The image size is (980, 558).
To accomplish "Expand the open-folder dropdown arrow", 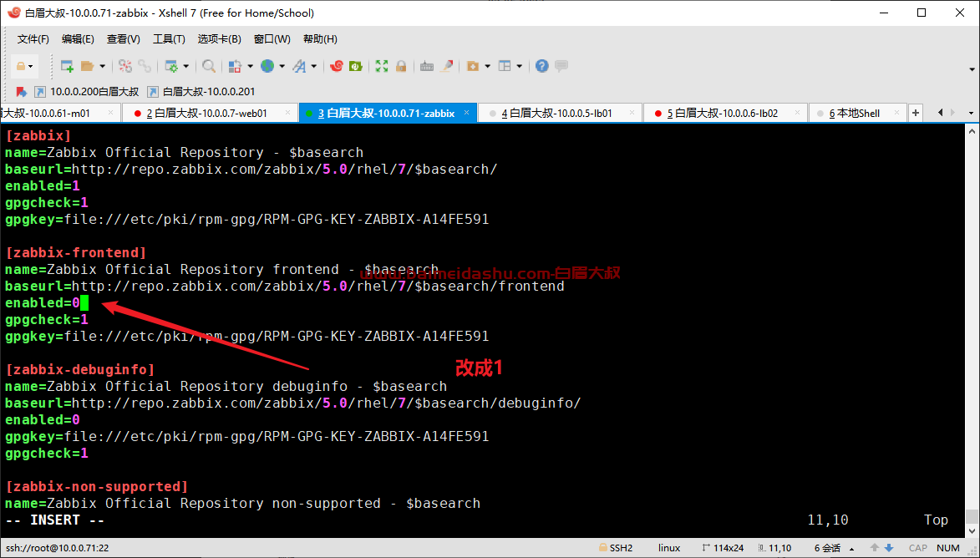I will tap(103, 66).
